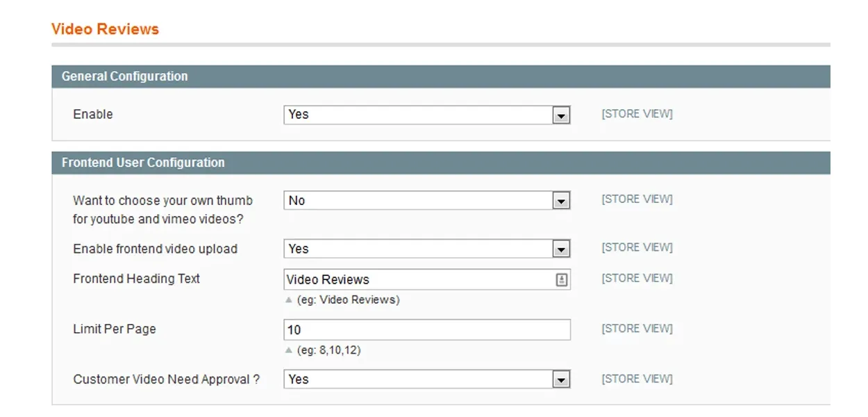The image size is (868, 417).
Task: Click the Frontend Heading Text label
Action: click(136, 279)
